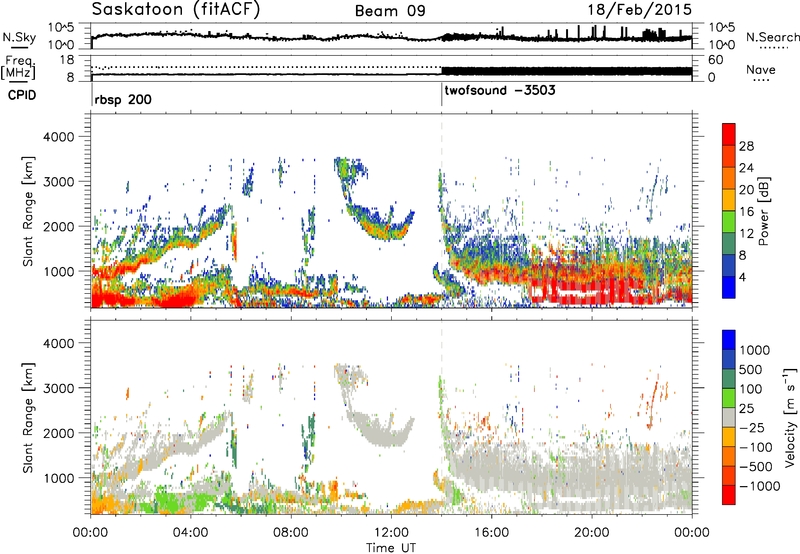Click the 'rbsp 200' CPID text
Screen dimensions: 800x554
click(123, 99)
